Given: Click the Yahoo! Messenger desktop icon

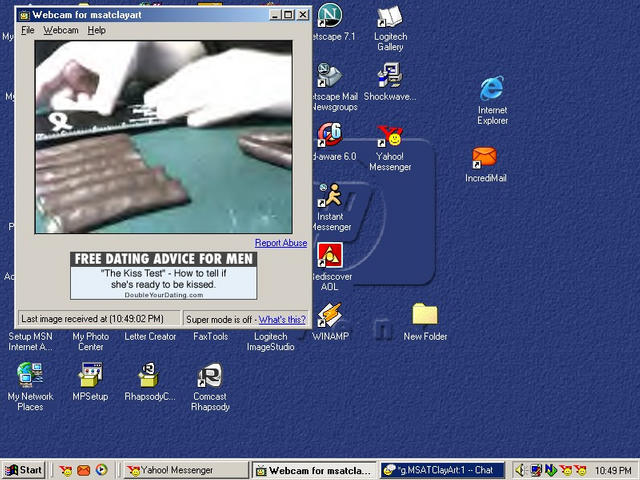Looking at the screenshot, I should point(390,136).
